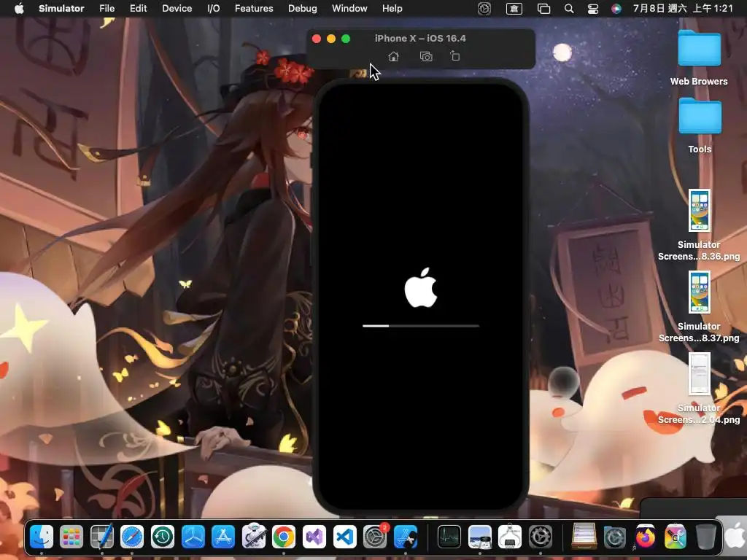
Task: Open Launchpad from the Dock
Action: 71,537
